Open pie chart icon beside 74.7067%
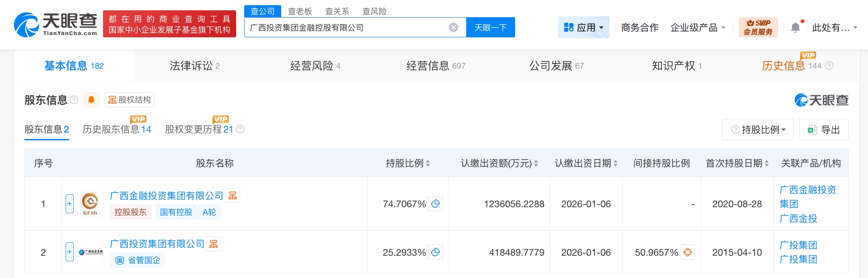The image size is (868, 278). 436,204
